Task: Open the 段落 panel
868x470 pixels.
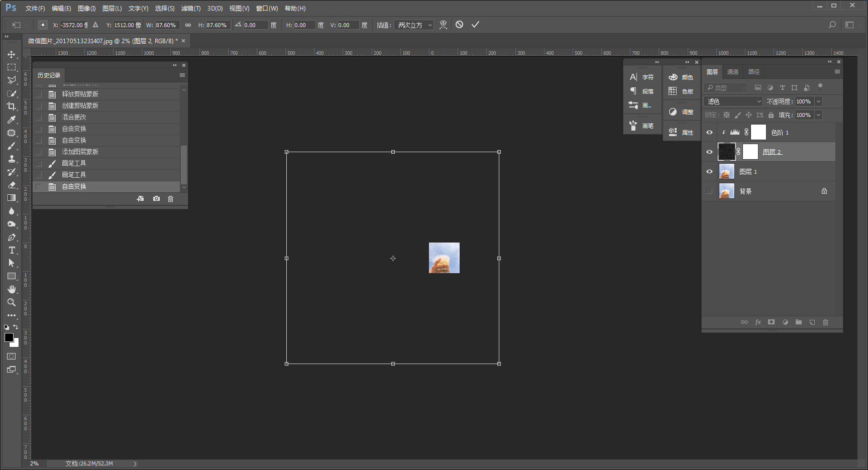Action: coord(642,91)
